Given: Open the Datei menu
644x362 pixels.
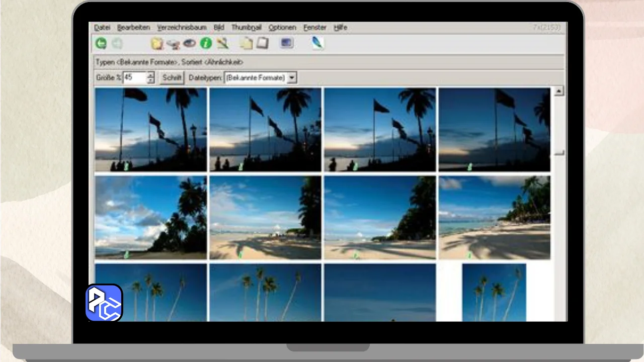Looking at the screenshot, I should (x=102, y=28).
